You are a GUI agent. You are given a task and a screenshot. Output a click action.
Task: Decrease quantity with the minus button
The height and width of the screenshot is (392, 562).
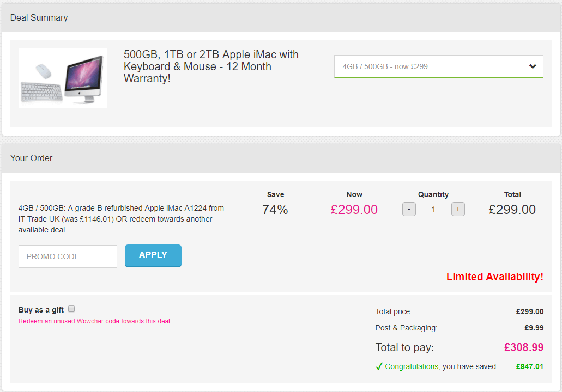[x=409, y=209]
